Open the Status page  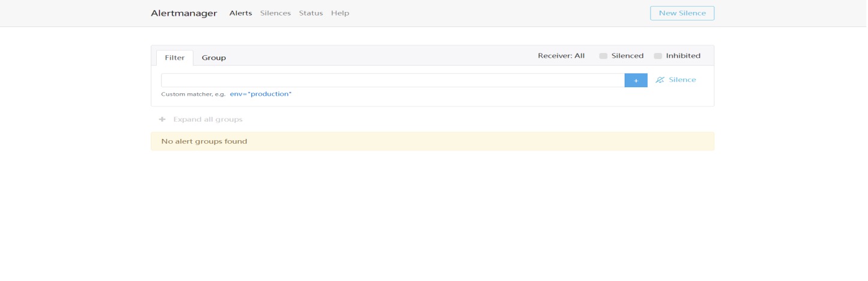[x=311, y=13]
